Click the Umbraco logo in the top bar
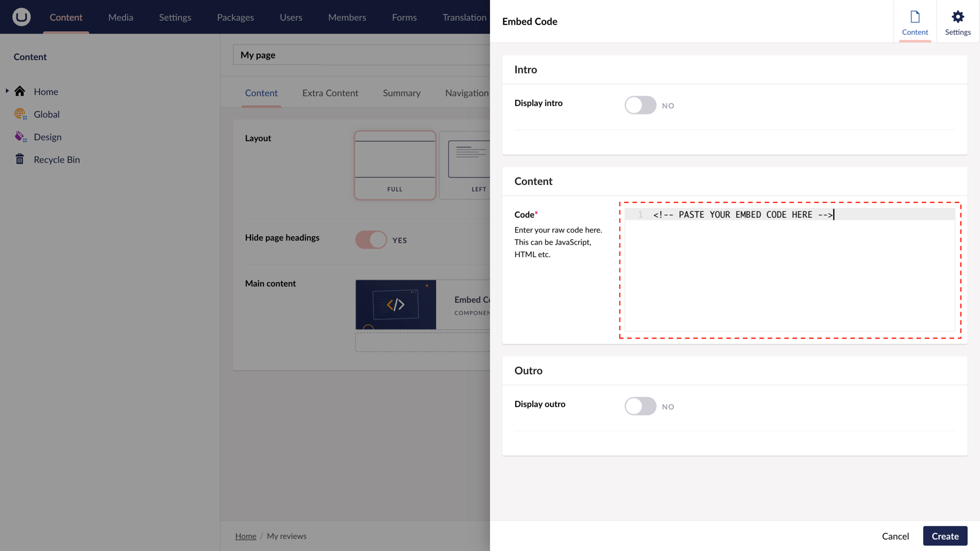Viewport: 980px width, 551px height. [22, 17]
